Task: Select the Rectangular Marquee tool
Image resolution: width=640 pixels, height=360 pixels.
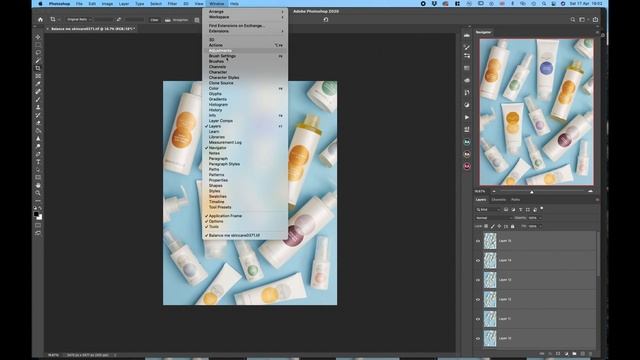Action: (38, 45)
